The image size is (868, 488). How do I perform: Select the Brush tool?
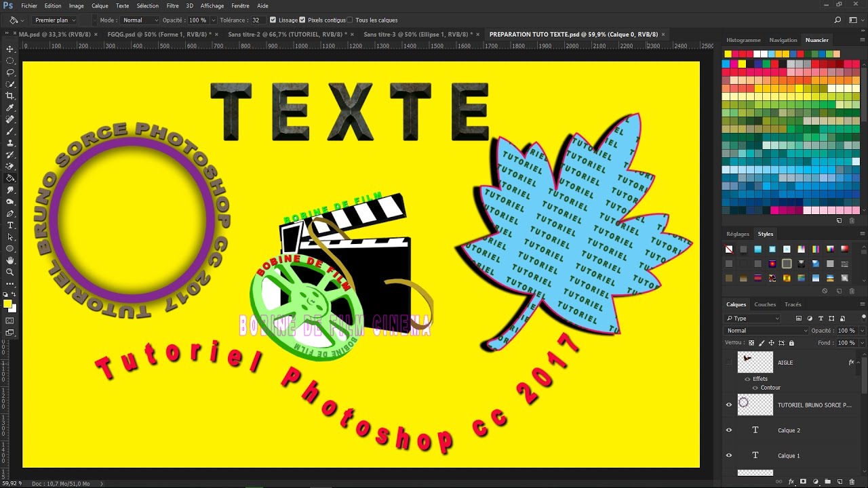[10, 131]
